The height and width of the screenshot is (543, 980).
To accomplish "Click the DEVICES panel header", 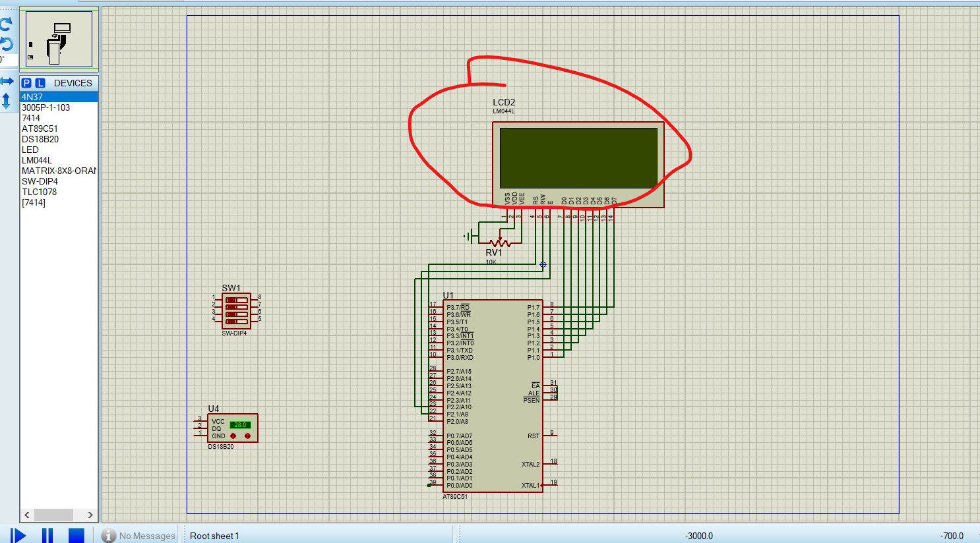I will [73, 83].
